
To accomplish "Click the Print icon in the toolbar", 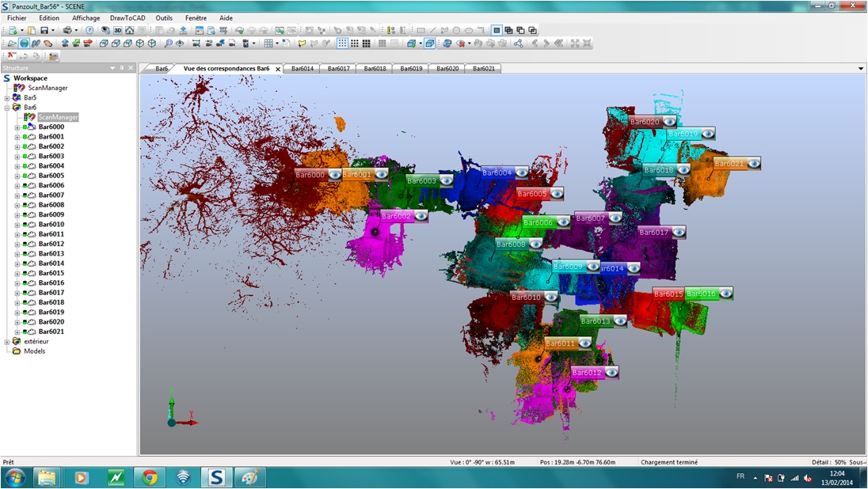I will pyautogui.click(x=68, y=30).
